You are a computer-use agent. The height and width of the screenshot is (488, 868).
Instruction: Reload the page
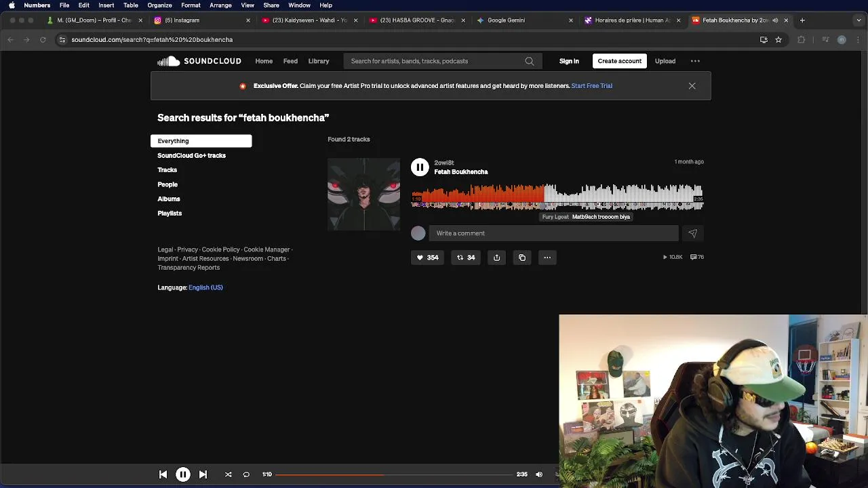(43, 40)
